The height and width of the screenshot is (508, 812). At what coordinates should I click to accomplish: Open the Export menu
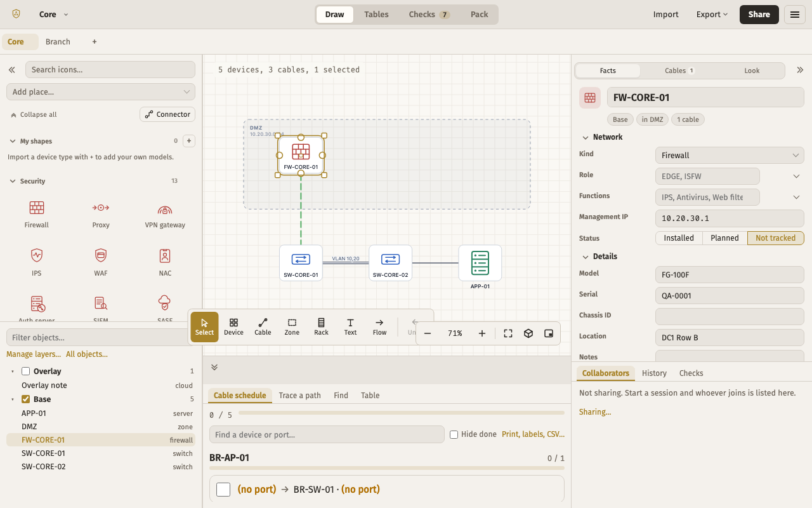[x=712, y=15]
